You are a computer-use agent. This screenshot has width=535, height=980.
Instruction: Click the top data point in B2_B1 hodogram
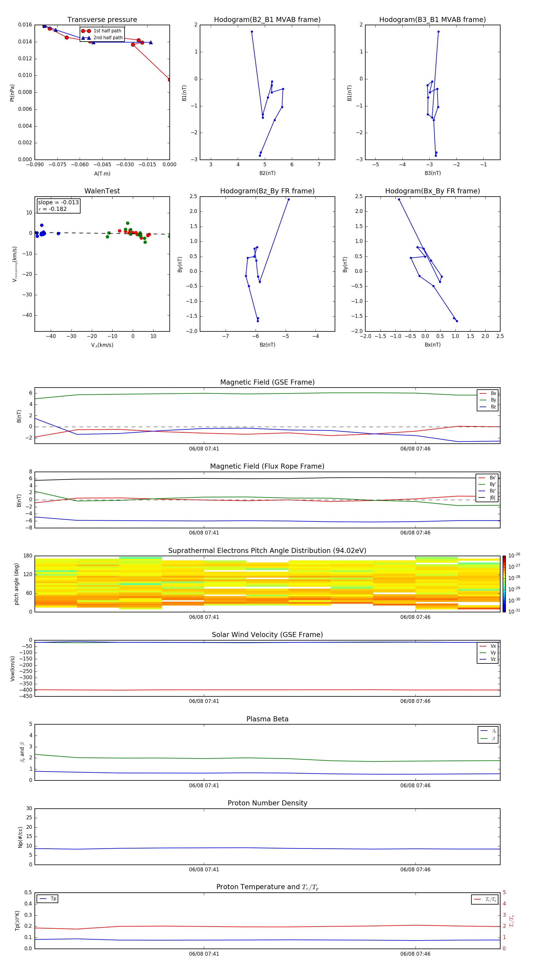pos(252,32)
